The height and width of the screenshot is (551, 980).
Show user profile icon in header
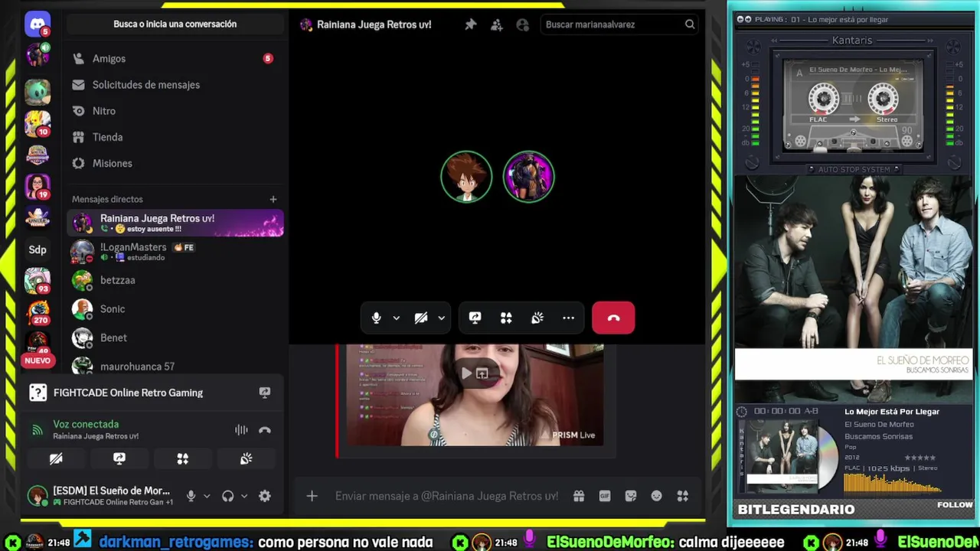[523, 24]
